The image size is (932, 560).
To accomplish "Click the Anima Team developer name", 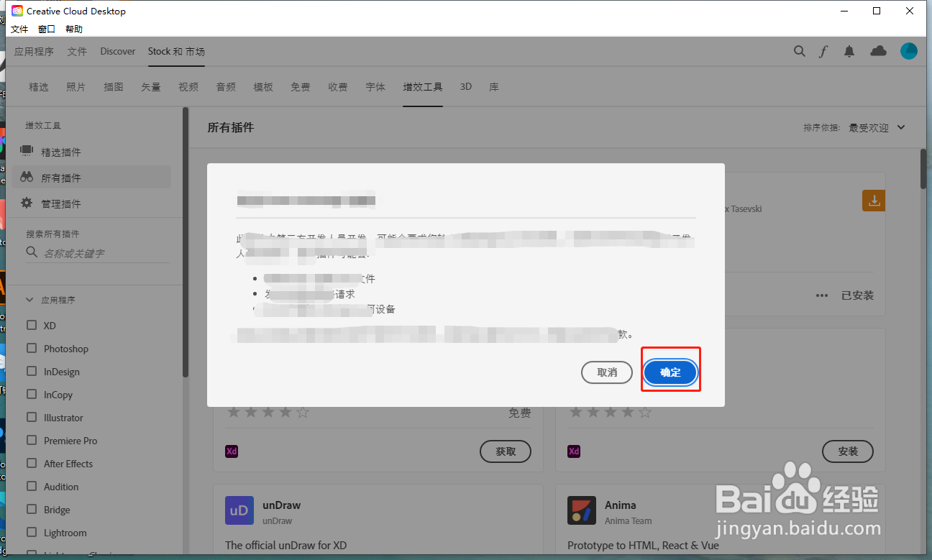I will tap(629, 520).
